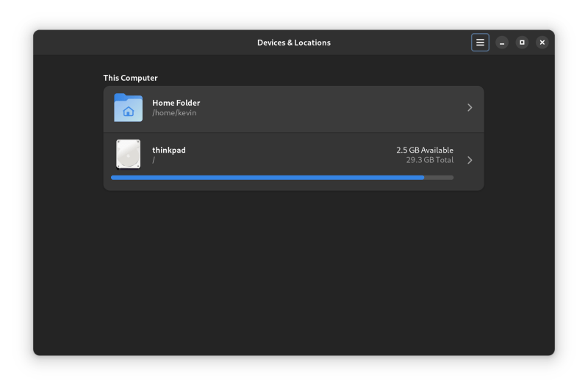
Task: Click the Home Folder icon
Action: coord(128,108)
